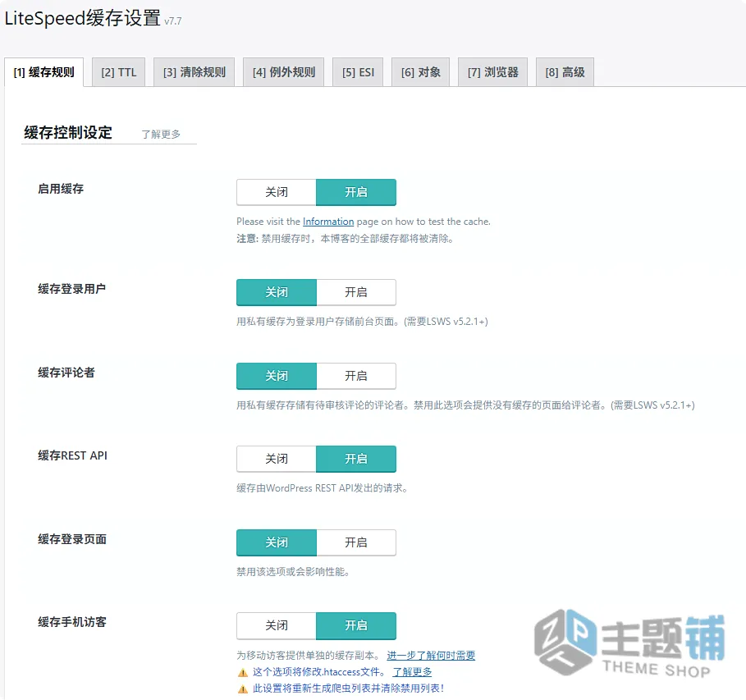Set 启用缓存 to 开启
746x700 pixels.
pyautogui.click(x=356, y=192)
